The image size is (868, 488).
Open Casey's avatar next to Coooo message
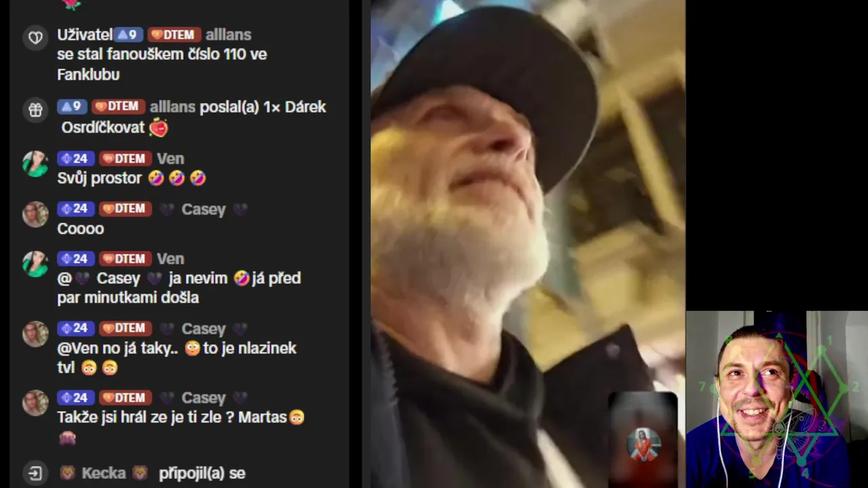(x=35, y=214)
